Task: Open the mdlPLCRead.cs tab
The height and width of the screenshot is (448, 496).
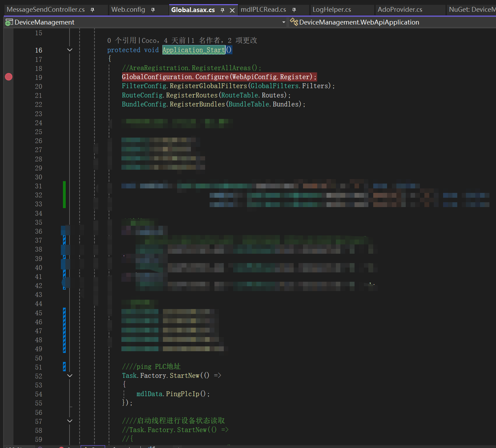Action: pos(263,10)
